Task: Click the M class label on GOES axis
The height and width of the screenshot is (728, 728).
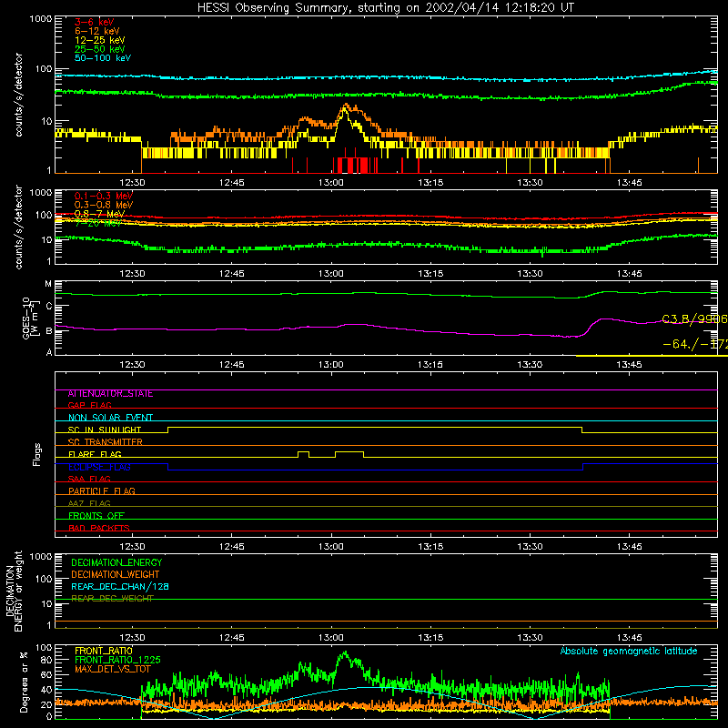Action: 48,284
